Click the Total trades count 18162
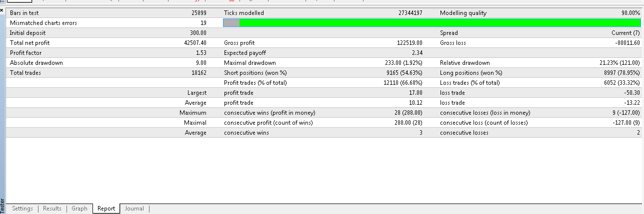 pyautogui.click(x=198, y=73)
